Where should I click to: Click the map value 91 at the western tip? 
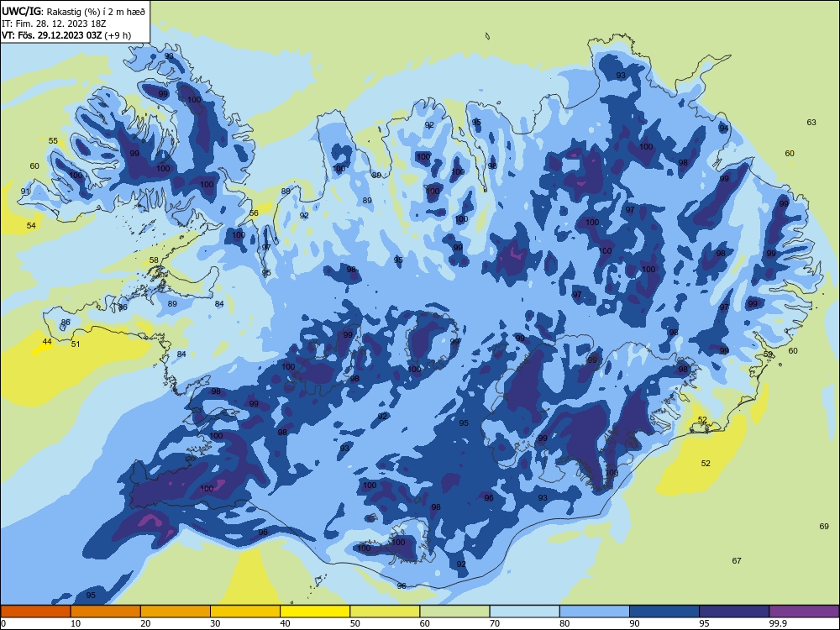(x=25, y=192)
